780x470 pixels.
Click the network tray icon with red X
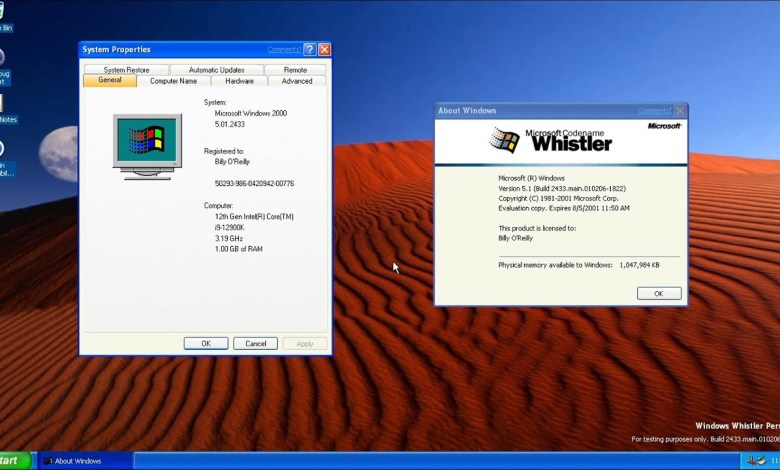[752, 461]
